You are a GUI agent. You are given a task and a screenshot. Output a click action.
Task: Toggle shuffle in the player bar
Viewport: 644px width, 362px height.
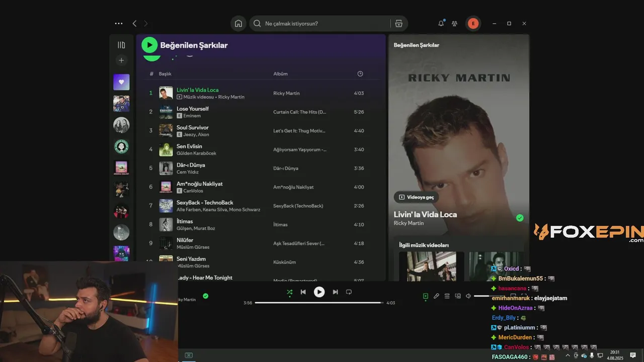[x=289, y=292]
